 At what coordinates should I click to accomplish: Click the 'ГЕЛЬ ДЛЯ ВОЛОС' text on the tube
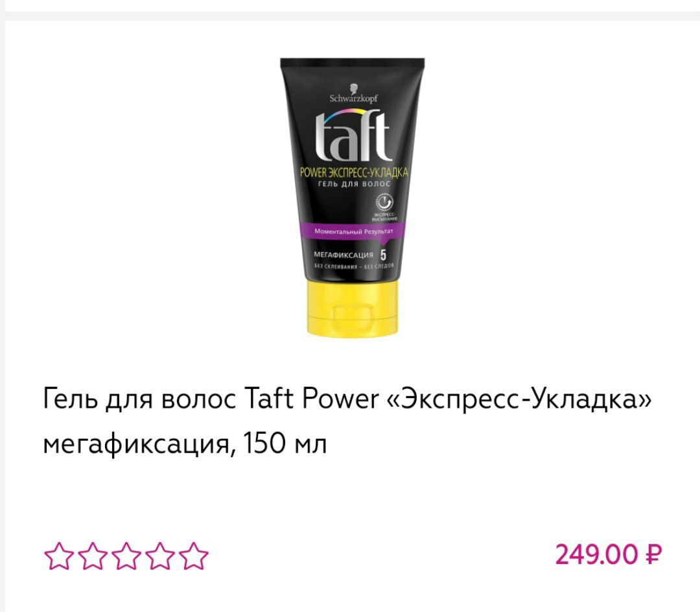tap(354, 184)
